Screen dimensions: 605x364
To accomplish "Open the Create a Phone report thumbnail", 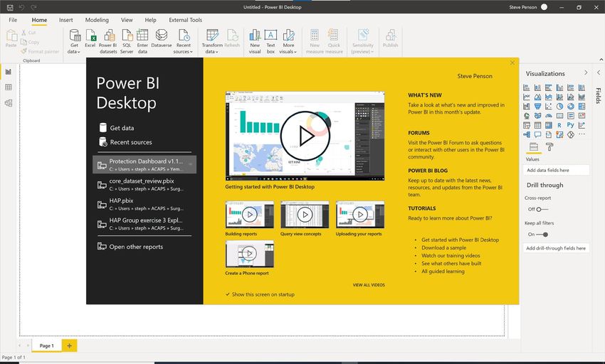I will coord(250,254).
